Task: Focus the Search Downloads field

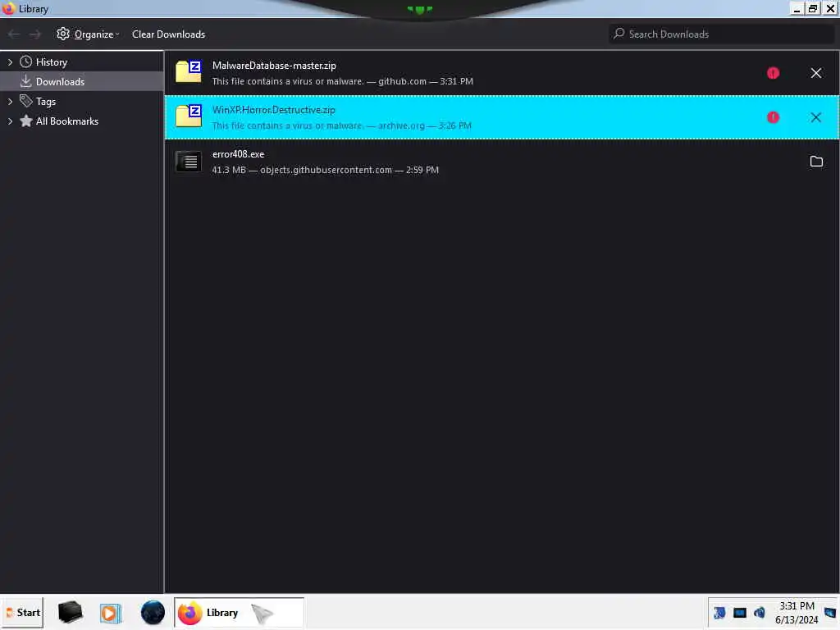Action: [721, 34]
